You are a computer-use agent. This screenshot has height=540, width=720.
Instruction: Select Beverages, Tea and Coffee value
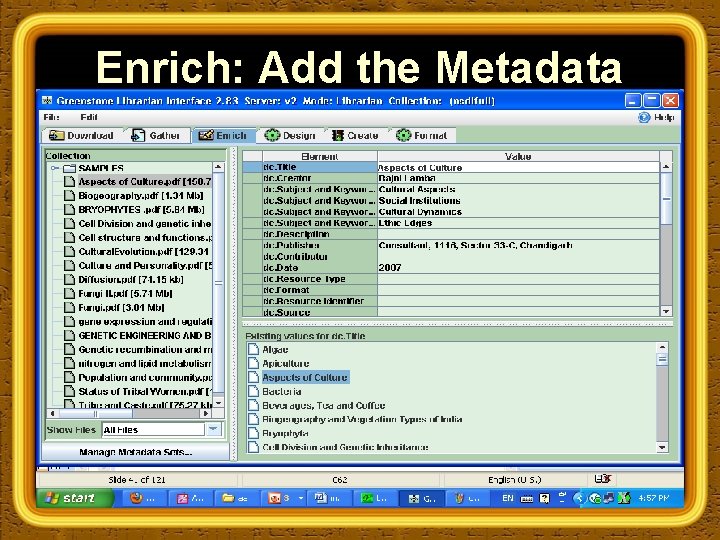[323, 405]
